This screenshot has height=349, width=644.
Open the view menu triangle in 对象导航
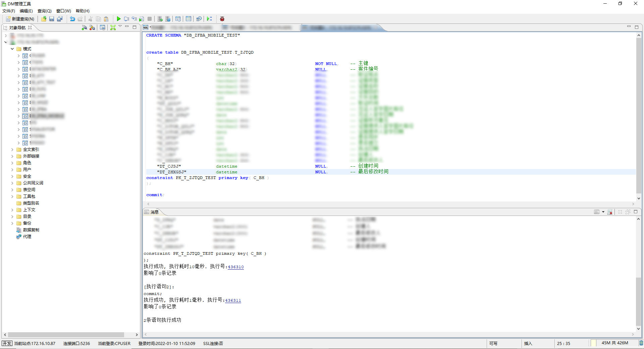coord(120,27)
